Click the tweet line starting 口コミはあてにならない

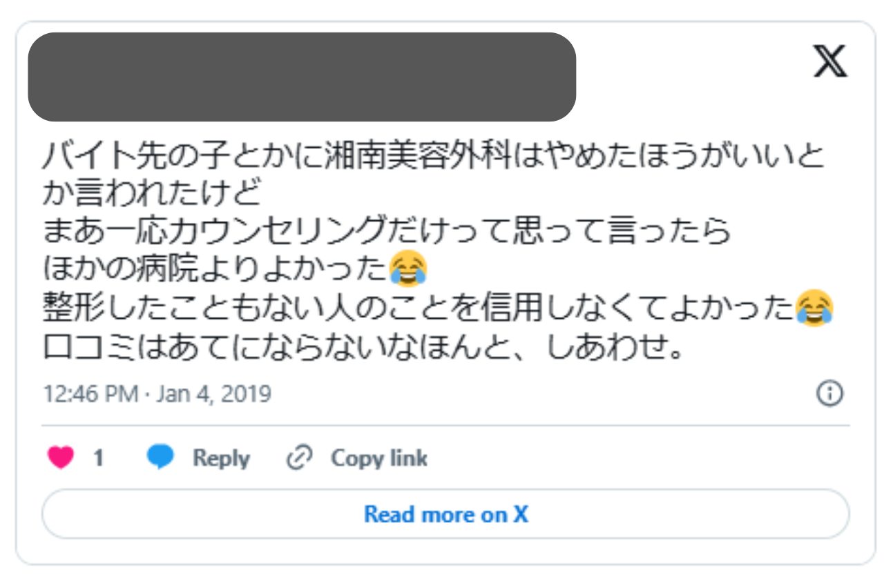363,346
